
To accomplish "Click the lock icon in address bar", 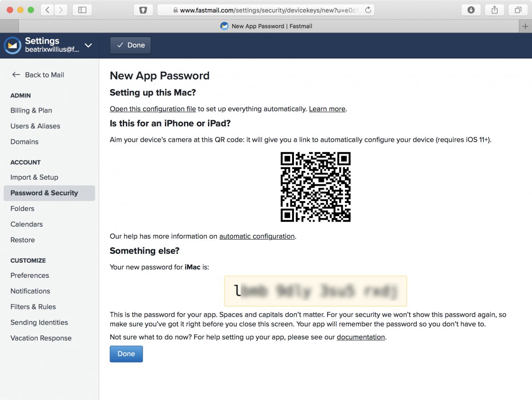I will pos(176,10).
